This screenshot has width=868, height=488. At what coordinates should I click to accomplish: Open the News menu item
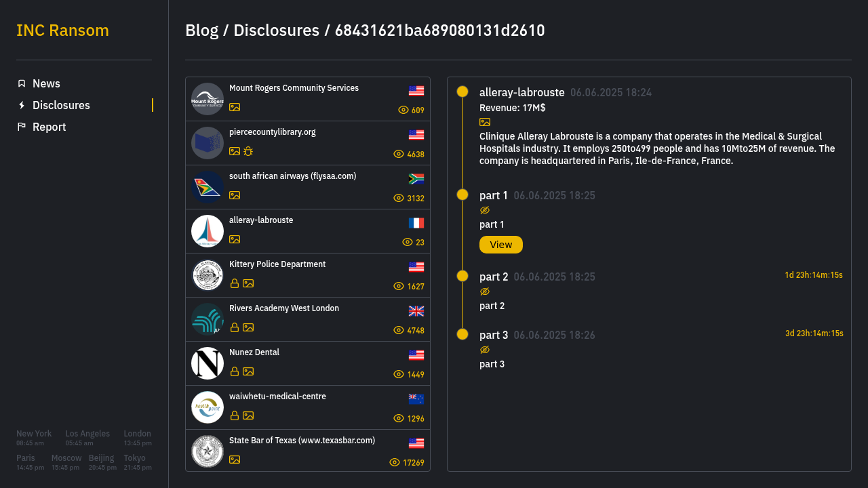point(46,83)
